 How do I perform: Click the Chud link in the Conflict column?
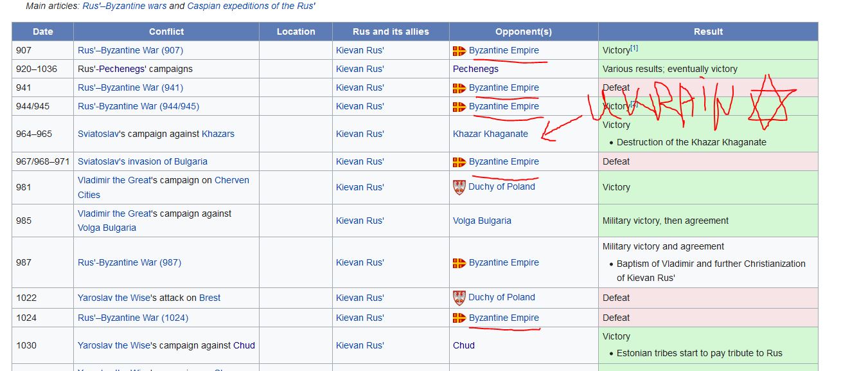[244, 345]
